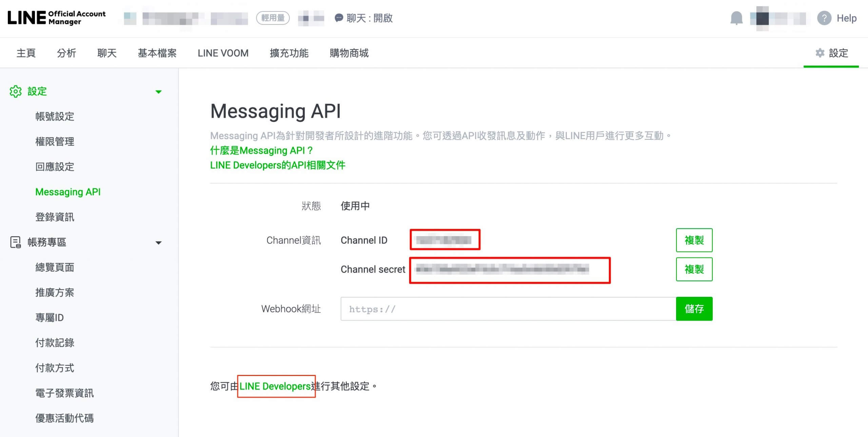
Task: Click the green gear icon beside sidebar 設定
Action: pos(16,91)
